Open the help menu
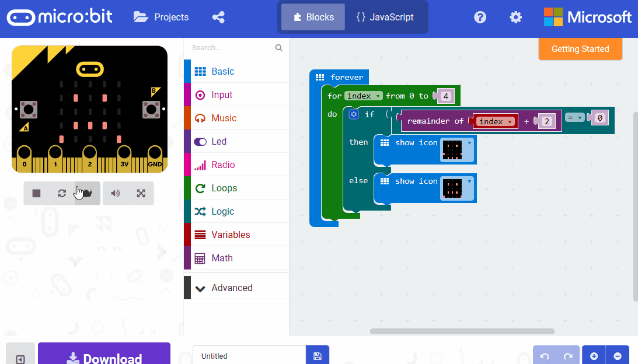The width and height of the screenshot is (638, 364). pyautogui.click(x=480, y=17)
